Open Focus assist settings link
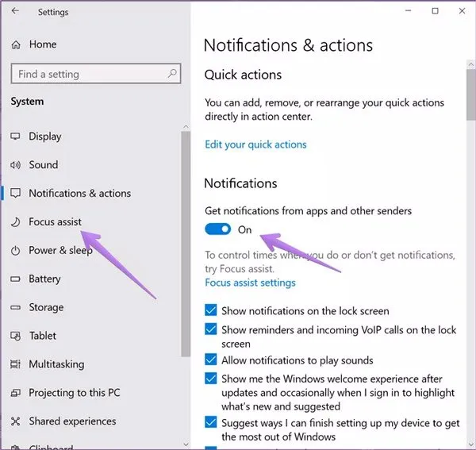Viewport: 476px width, 450px height. 250,283
